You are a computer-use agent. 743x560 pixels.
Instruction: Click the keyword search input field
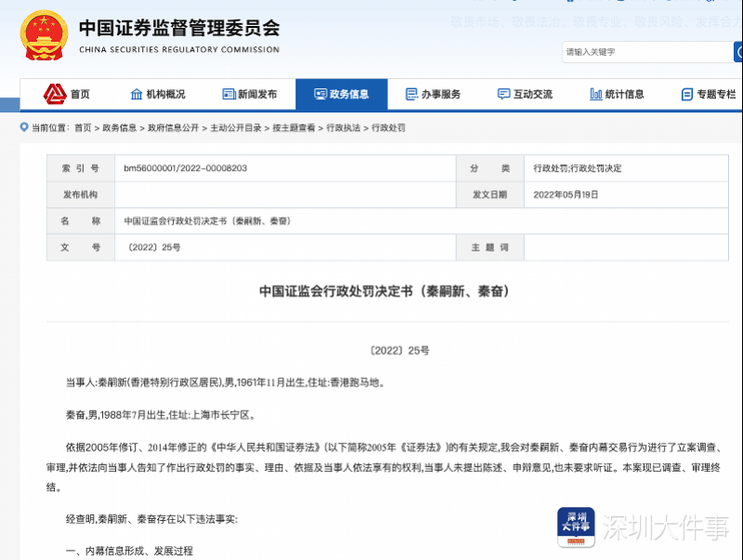click(x=647, y=52)
